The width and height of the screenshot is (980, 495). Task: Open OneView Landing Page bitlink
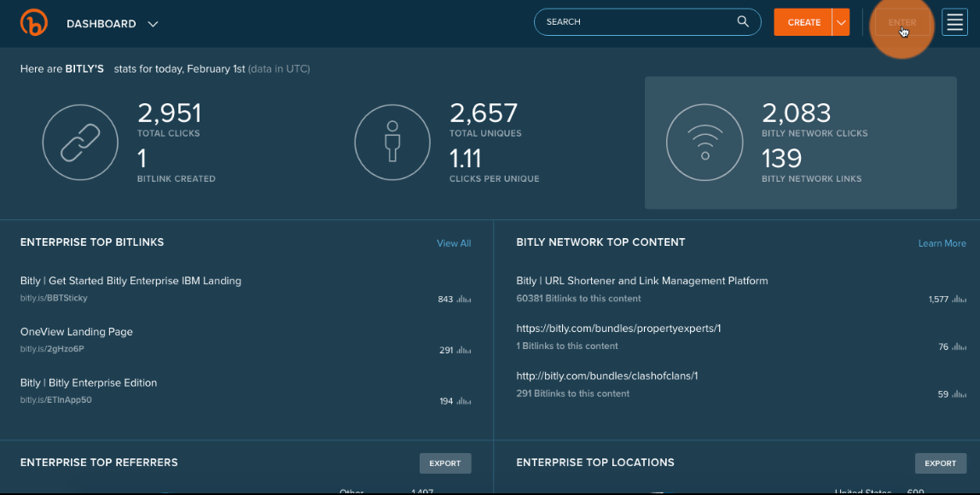(76, 332)
